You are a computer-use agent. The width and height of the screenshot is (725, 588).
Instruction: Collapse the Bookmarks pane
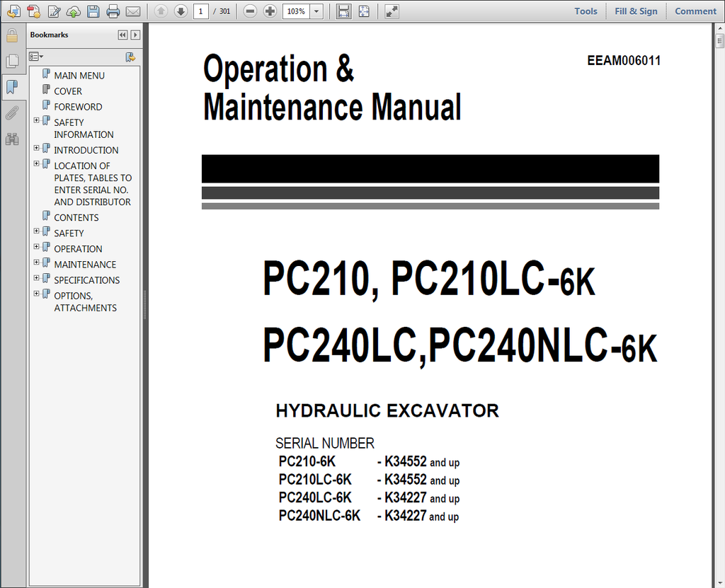[122, 35]
